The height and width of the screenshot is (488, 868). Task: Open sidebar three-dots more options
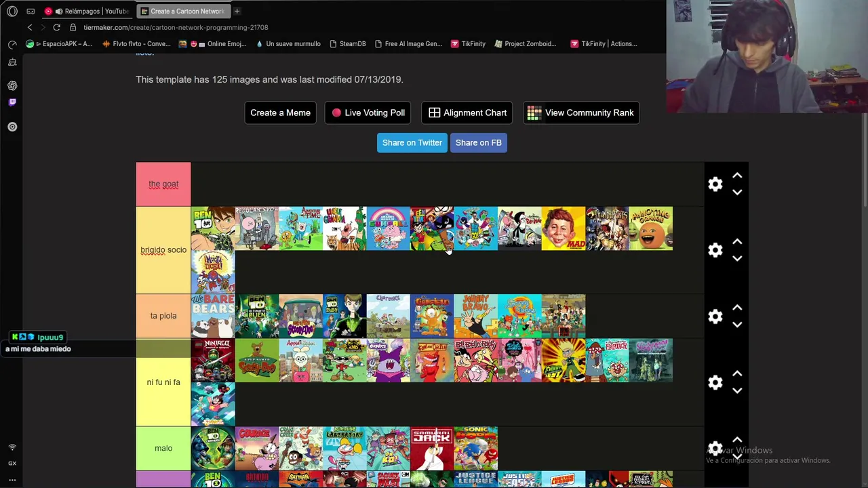(12, 480)
